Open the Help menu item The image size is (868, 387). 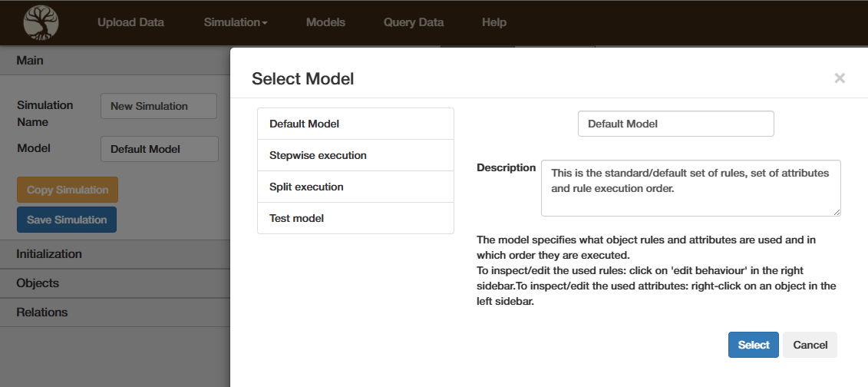[494, 22]
